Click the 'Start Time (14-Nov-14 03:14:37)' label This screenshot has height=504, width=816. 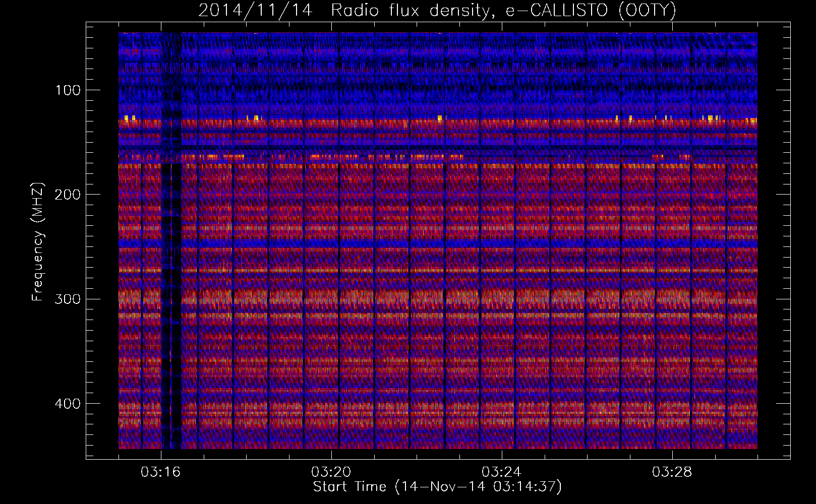437,487
